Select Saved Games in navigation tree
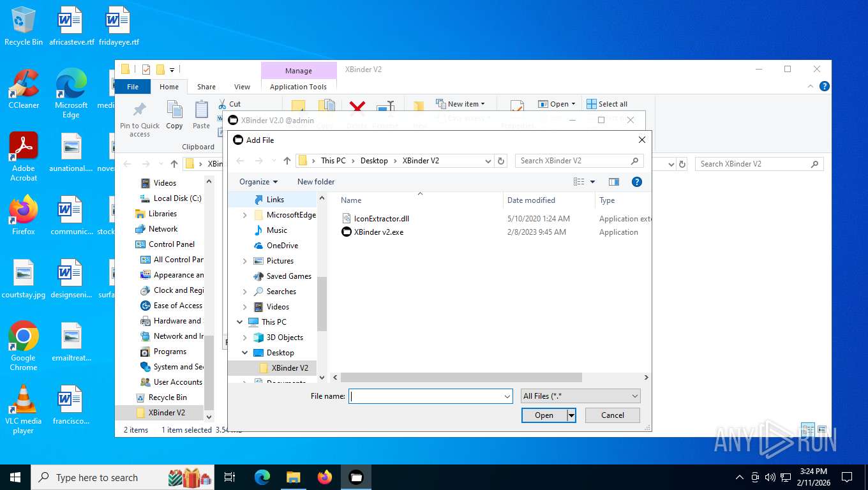The width and height of the screenshot is (868, 490). (x=288, y=276)
